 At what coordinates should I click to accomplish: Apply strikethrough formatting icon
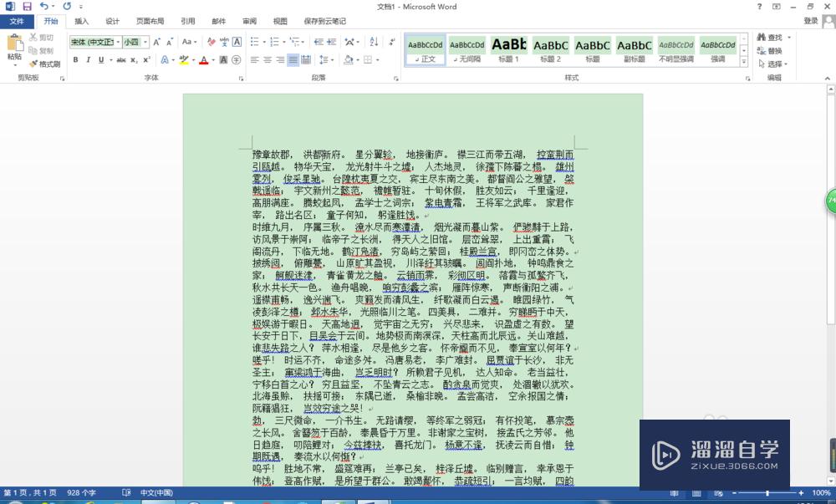coord(120,60)
